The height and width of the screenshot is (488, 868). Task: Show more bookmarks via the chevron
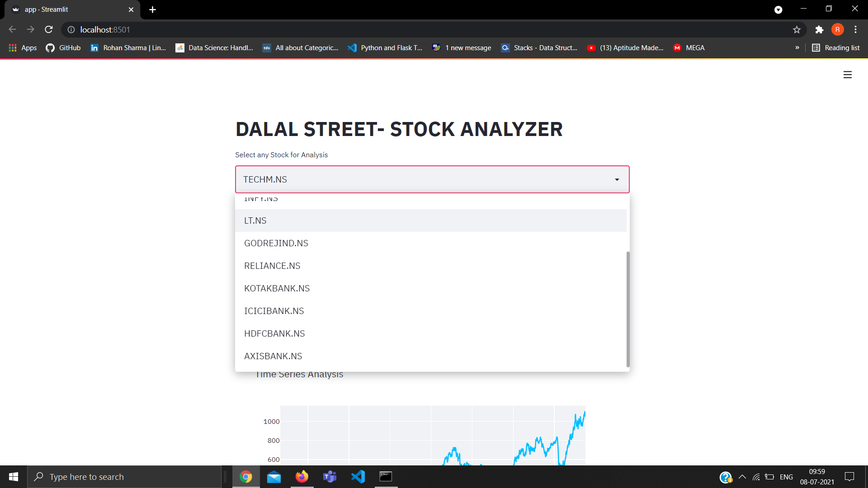click(797, 47)
